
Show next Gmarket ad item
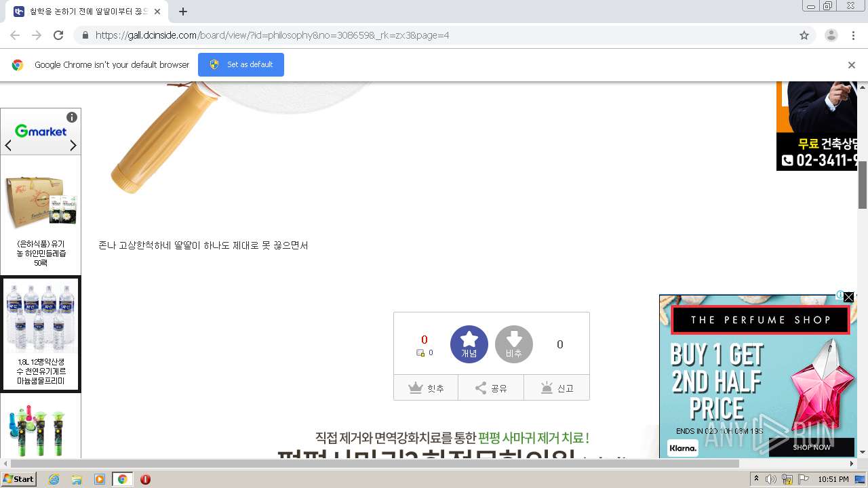pyautogui.click(x=73, y=145)
